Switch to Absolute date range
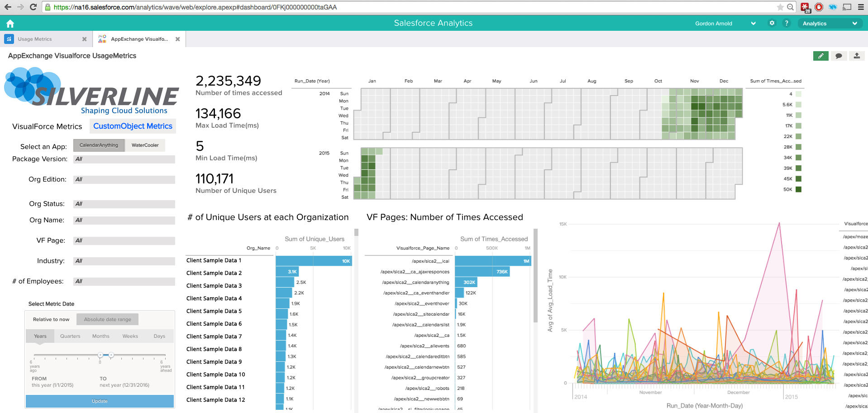Viewport: 868px width, 413px height. tap(107, 319)
